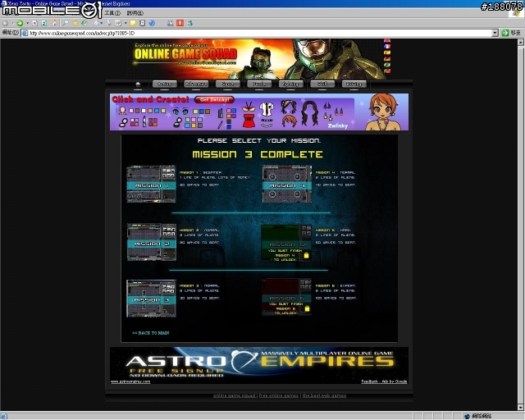Click the 'Mission 3 Complete' heading text
Image resolution: width=525 pixels, height=420 pixels.
pyautogui.click(x=258, y=154)
